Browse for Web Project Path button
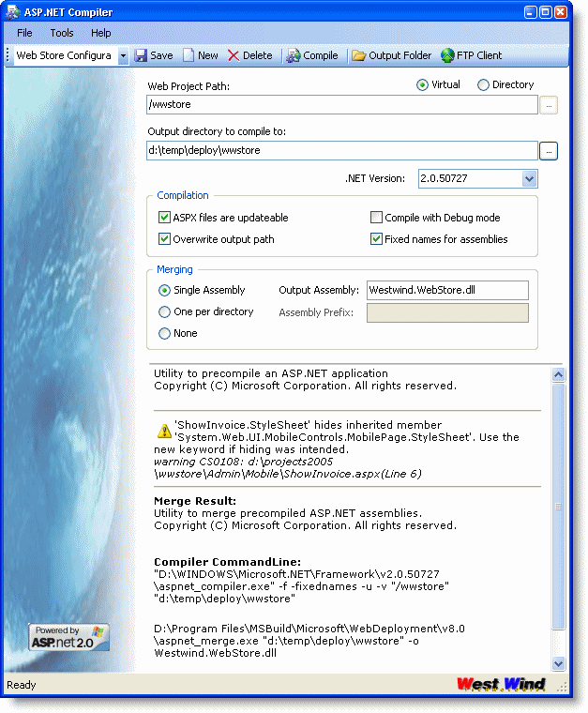The image size is (588, 713). point(549,105)
